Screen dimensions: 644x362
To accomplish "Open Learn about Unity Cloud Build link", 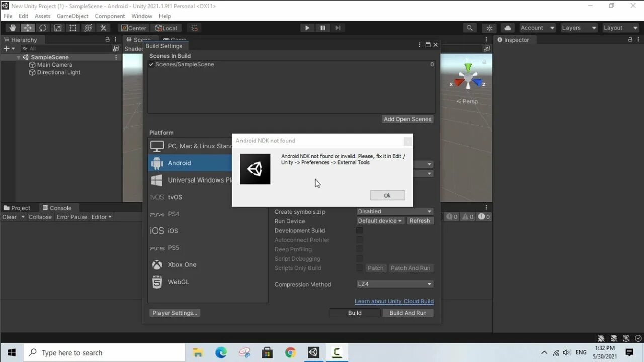I will (x=394, y=301).
